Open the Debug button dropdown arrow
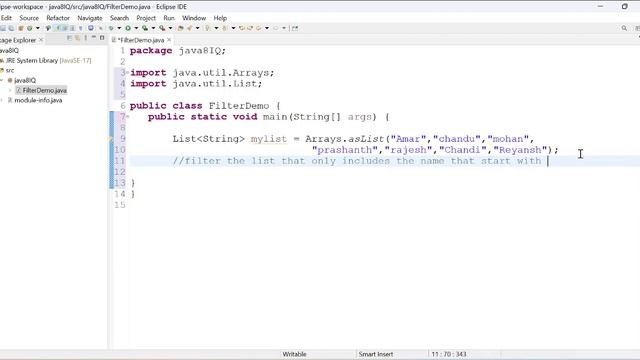 pyautogui.click(x=119, y=28)
